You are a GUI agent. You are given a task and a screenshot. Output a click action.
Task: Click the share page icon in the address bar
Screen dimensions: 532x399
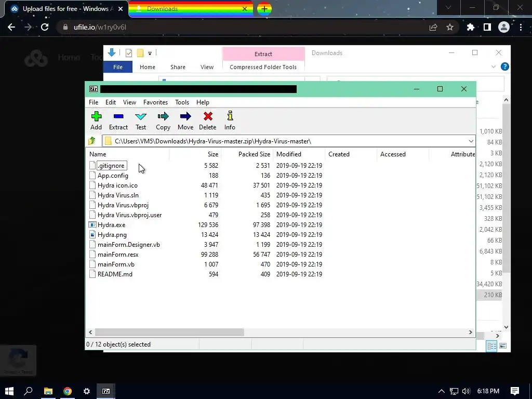(433, 27)
